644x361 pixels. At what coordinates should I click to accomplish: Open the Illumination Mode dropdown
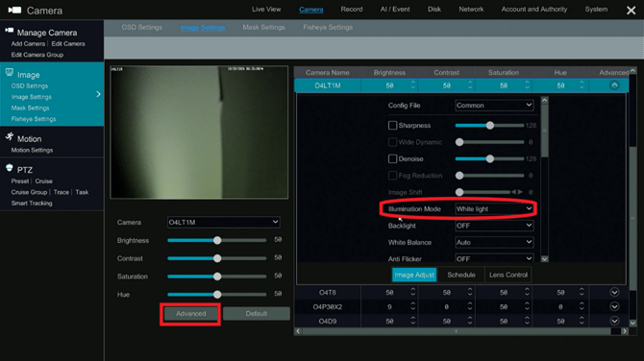click(494, 208)
